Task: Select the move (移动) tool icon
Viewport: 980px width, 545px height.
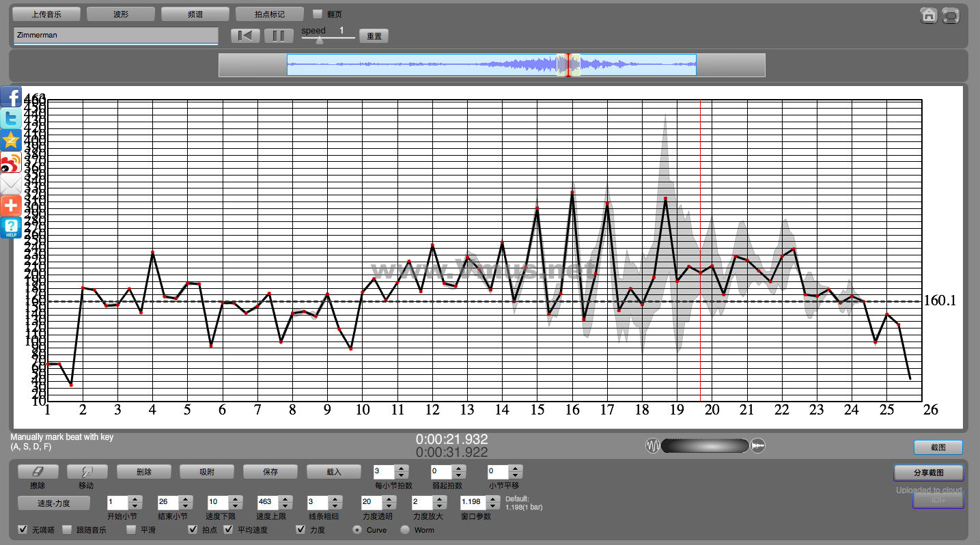Action: point(87,472)
